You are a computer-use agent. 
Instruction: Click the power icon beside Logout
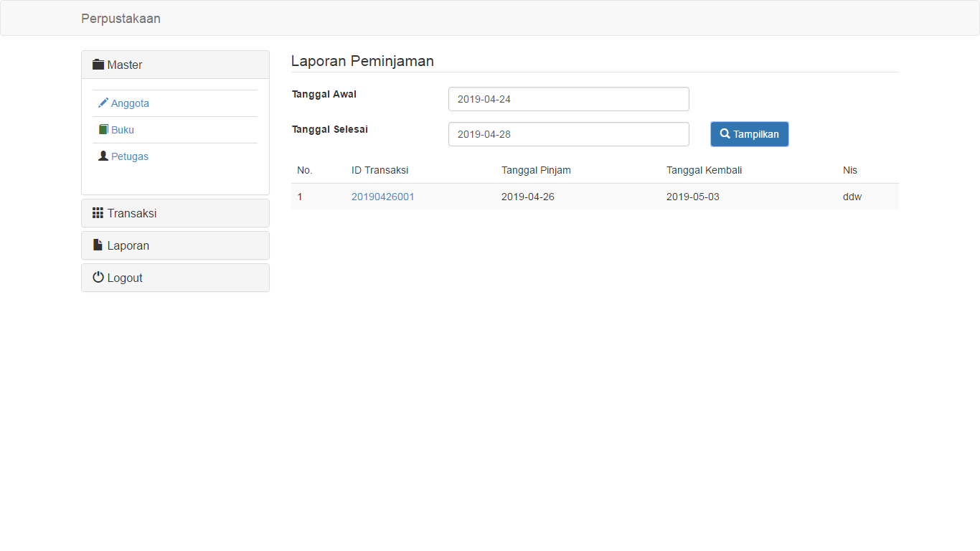(x=98, y=278)
